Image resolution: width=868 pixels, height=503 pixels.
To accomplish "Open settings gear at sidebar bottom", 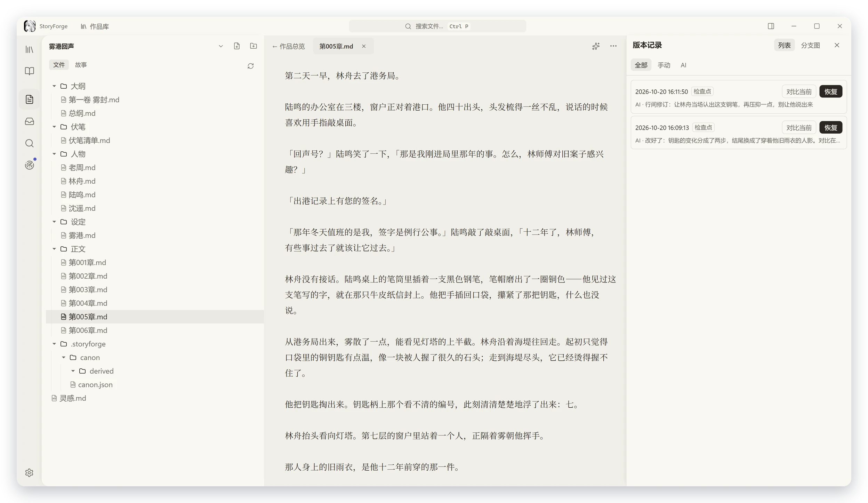I will coord(29,472).
